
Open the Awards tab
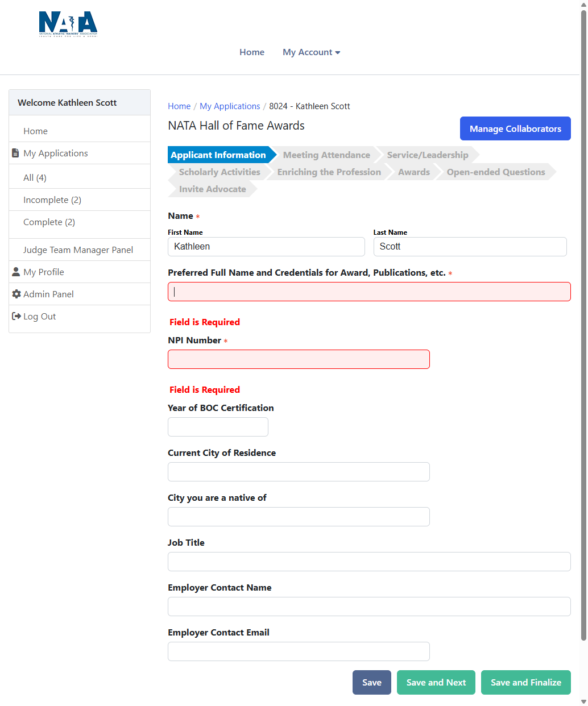414,172
